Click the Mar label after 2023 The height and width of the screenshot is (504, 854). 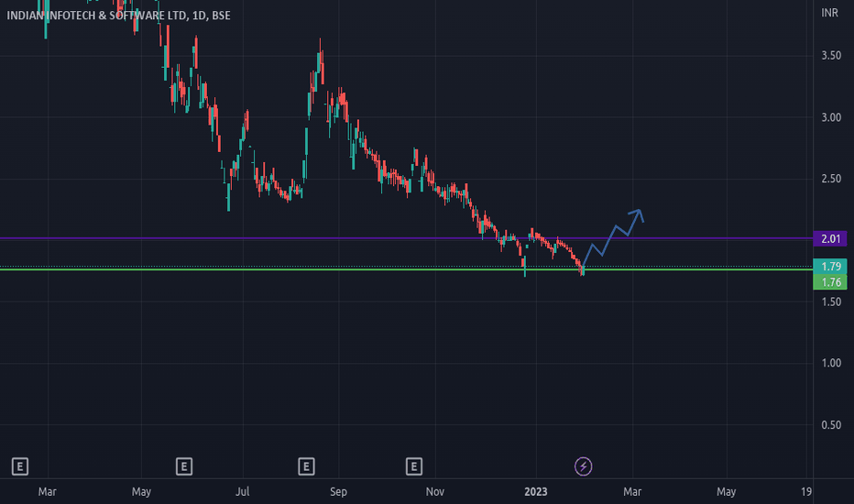click(631, 491)
